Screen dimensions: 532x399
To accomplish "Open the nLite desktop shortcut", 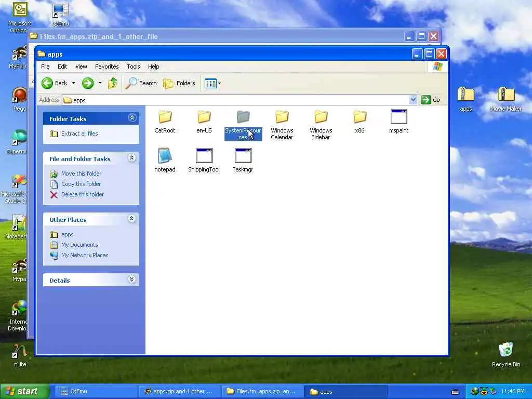I will click(20, 355).
